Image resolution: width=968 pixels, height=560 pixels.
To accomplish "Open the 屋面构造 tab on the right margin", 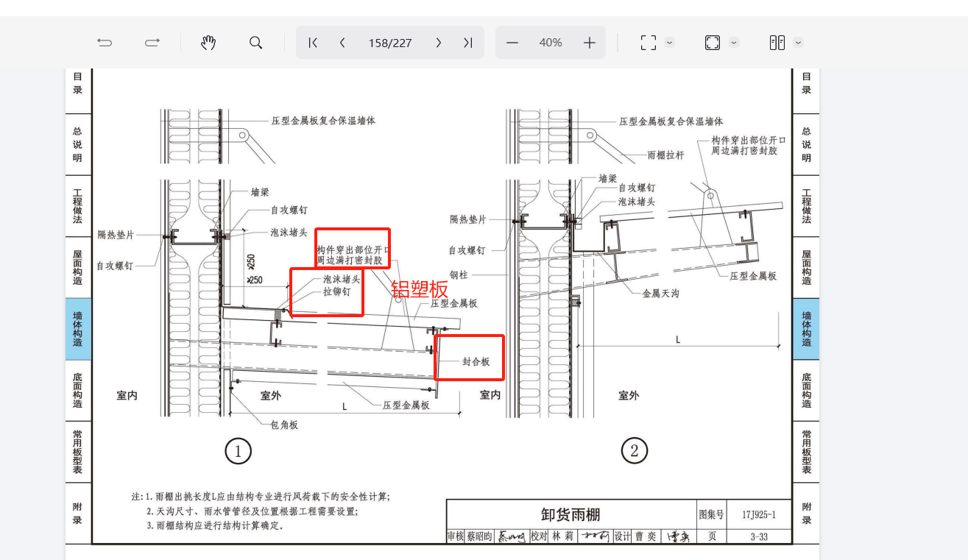I will click(806, 267).
